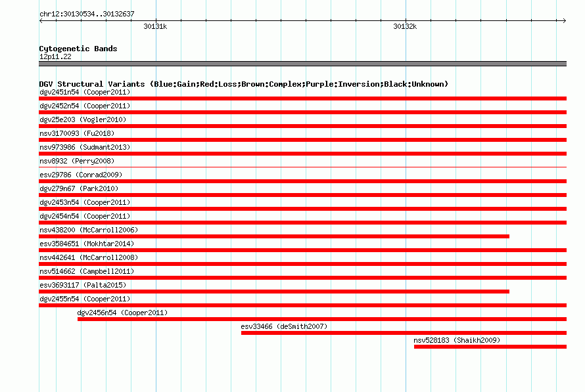
Task: Click the thin red line of nsv8932
Action: 302,167
